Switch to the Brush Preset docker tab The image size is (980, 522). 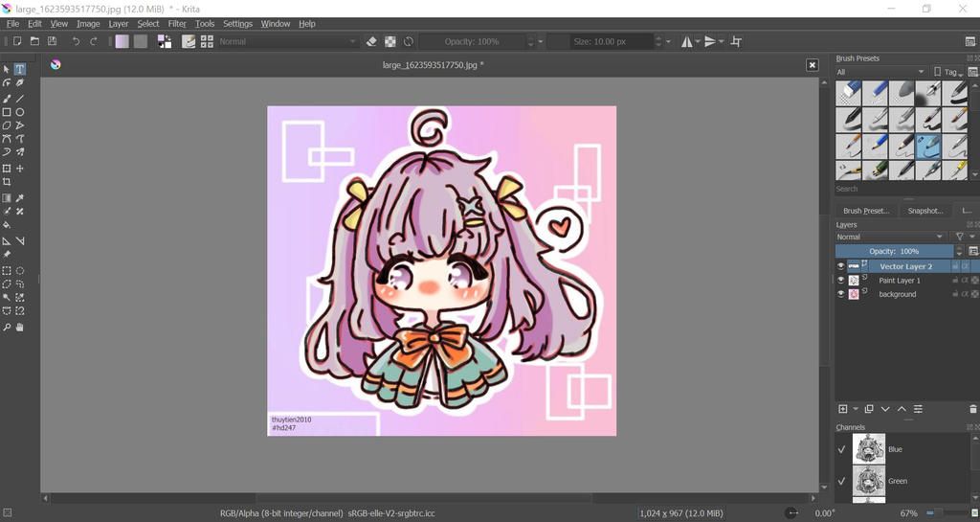(865, 211)
